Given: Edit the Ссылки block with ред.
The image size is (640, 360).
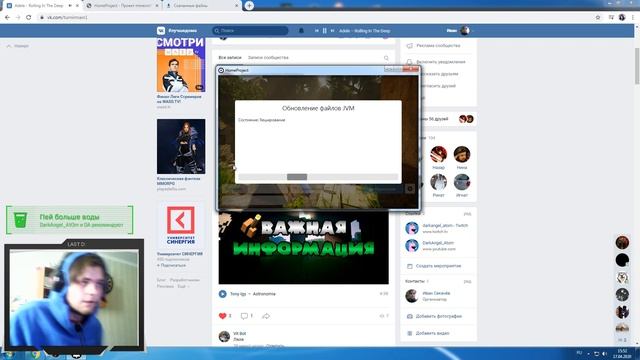Looking at the screenshot, I should (467, 214).
